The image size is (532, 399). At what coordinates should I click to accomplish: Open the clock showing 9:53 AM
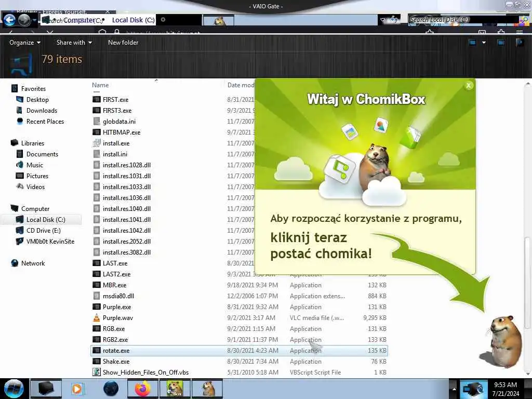[x=506, y=389]
